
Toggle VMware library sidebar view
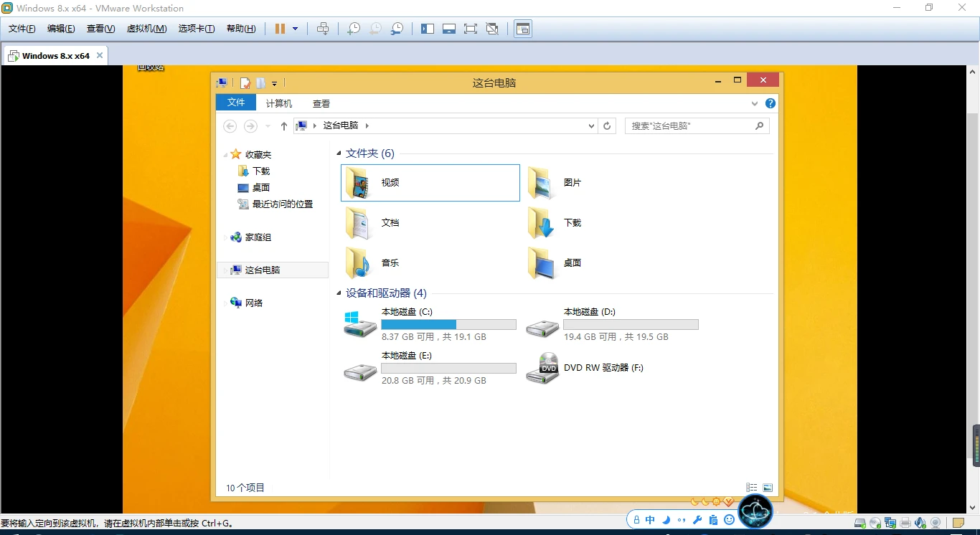tap(428, 29)
